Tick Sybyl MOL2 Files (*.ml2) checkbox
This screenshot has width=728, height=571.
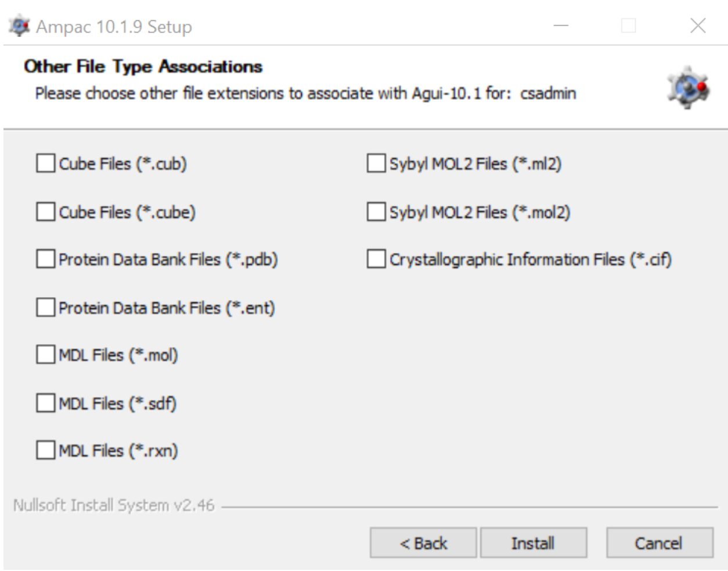coord(376,164)
